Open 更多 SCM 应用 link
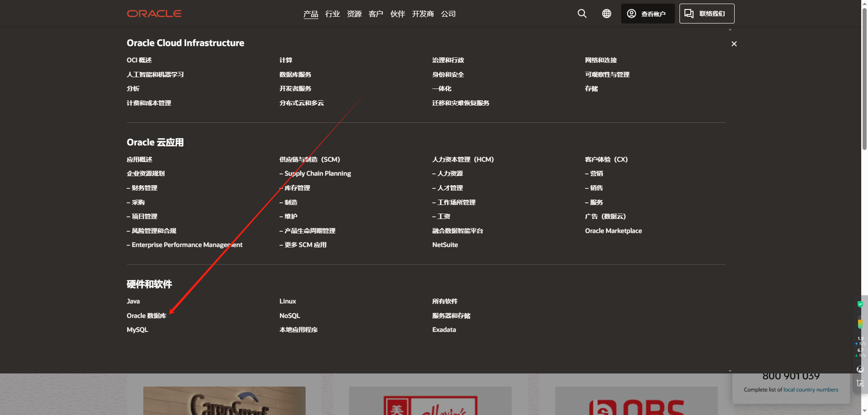This screenshot has height=415, width=868. pyautogui.click(x=303, y=245)
